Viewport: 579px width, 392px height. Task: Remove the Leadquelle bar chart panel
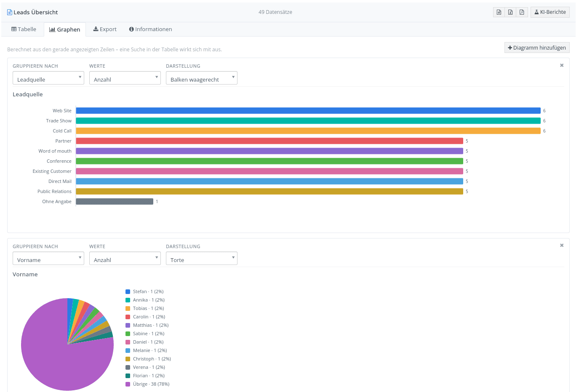[562, 65]
